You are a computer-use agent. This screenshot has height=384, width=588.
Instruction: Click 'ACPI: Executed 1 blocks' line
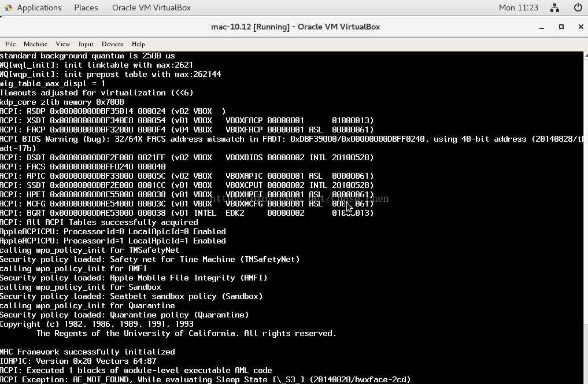136,371
